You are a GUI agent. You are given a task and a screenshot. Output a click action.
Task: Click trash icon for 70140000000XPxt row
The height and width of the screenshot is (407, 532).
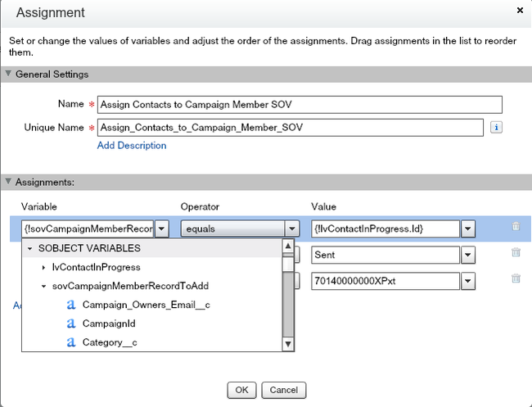pyautogui.click(x=515, y=278)
